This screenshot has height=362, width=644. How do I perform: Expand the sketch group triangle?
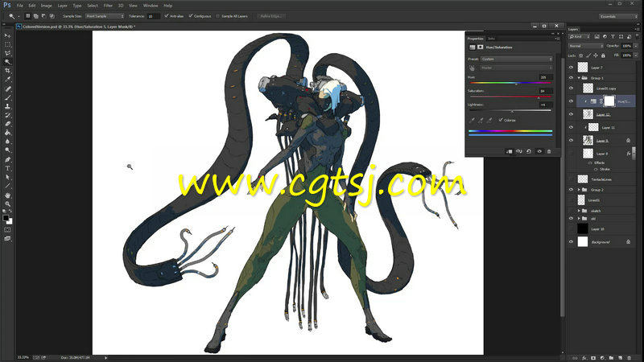579,211
